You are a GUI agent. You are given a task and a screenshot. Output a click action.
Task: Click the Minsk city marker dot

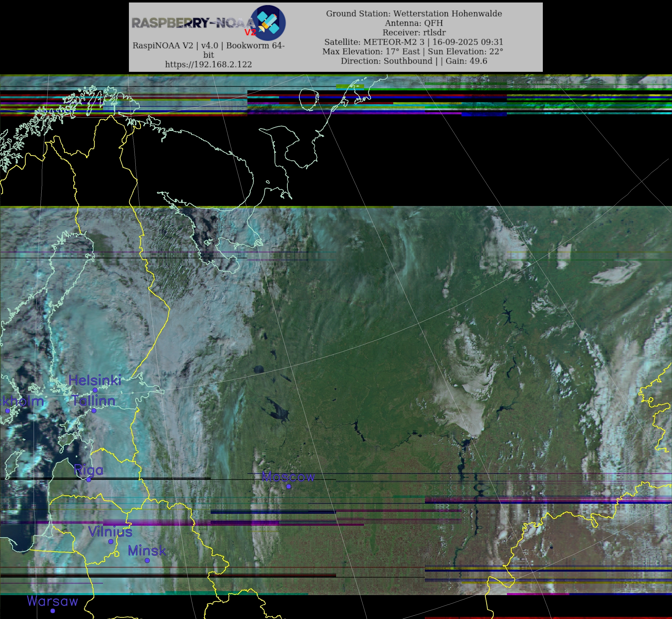click(147, 561)
